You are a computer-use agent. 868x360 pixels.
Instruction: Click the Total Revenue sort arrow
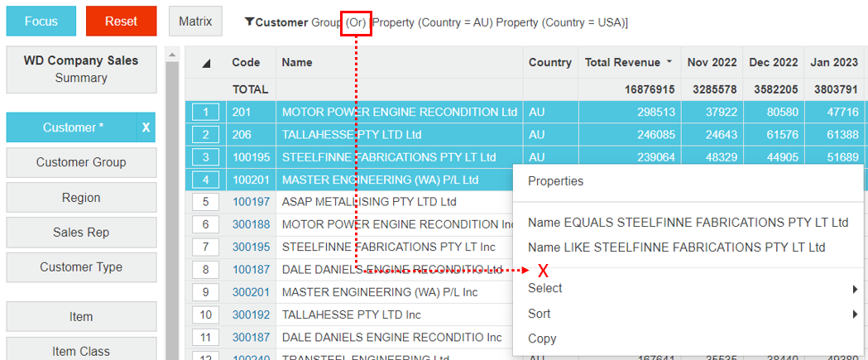coord(669,62)
